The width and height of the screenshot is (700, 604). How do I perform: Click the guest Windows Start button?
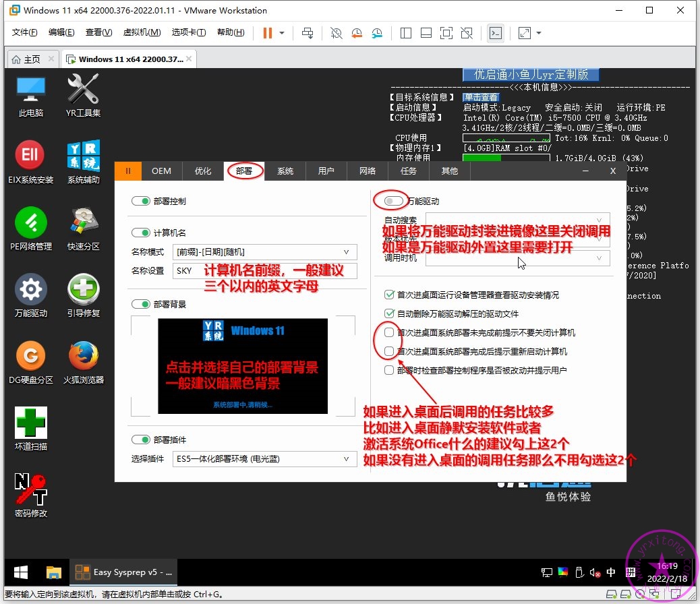[21, 572]
